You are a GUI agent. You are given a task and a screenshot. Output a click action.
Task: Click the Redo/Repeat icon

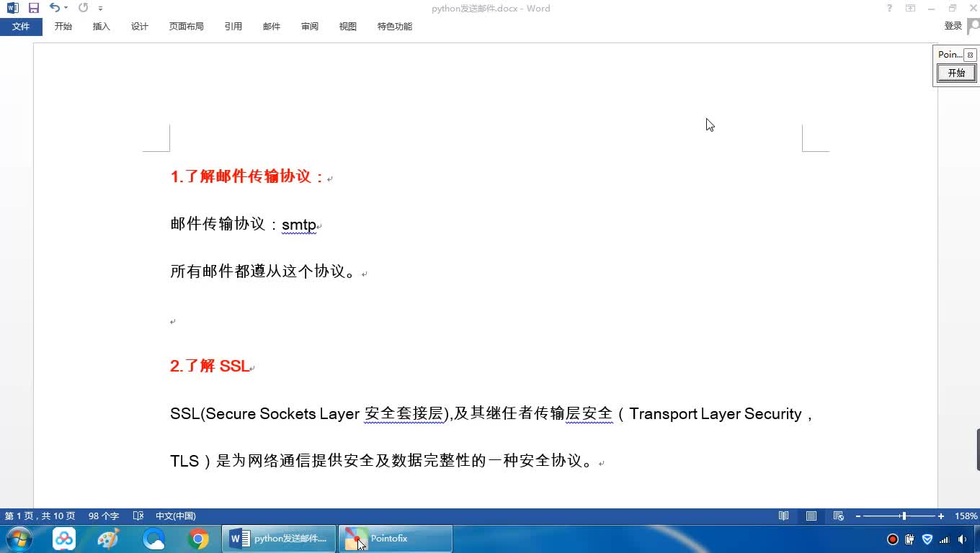(x=83, y=8)
